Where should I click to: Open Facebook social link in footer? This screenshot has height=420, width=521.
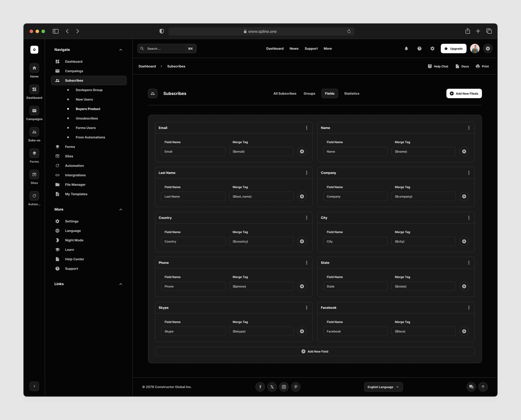tap(260, 387)
